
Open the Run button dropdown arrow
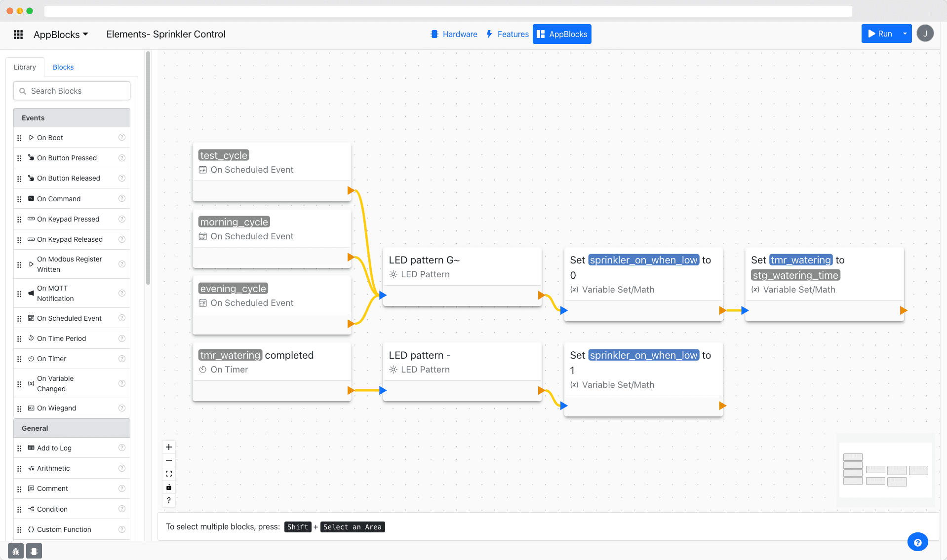905,34
